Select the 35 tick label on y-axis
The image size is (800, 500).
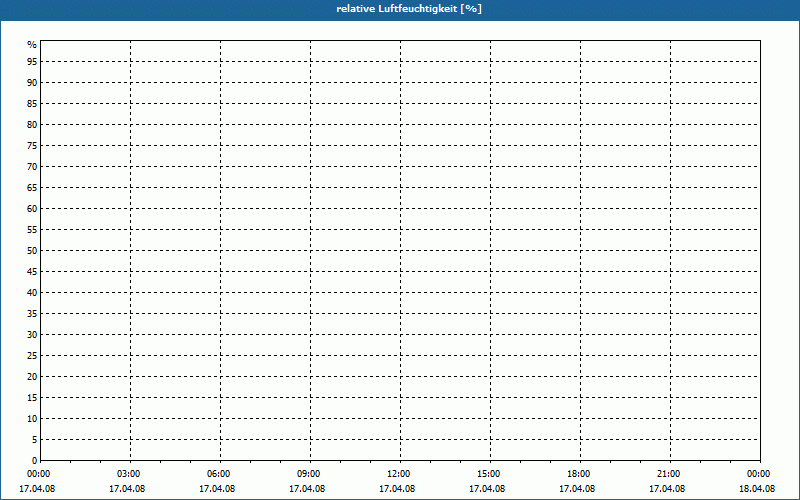tap(32, 314)
